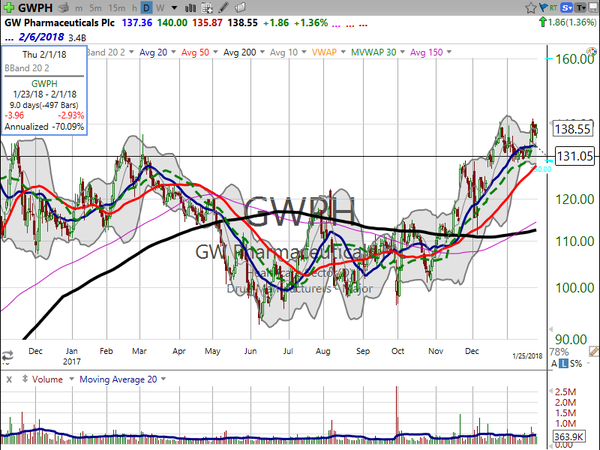Select the Weekly (W) timeframe
The width and height of the screenshot is (600, 450).
[x=160, y=8]
